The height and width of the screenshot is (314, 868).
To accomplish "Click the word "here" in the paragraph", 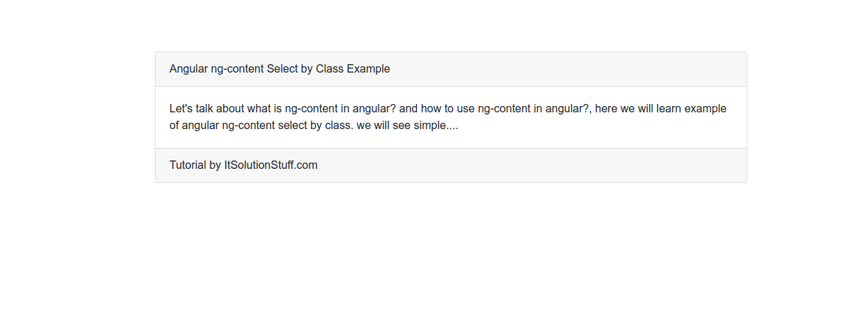I will 607,109.
